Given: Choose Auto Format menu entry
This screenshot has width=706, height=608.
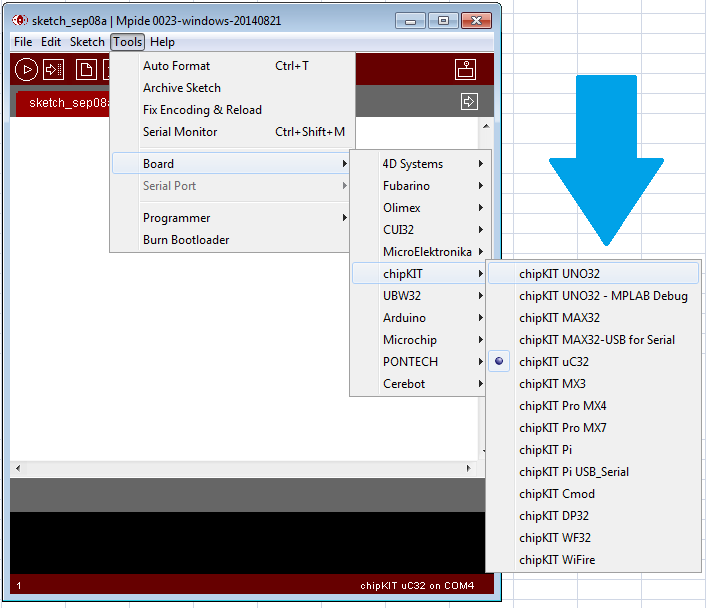Looking at the screenshot, I should point(230,66).
